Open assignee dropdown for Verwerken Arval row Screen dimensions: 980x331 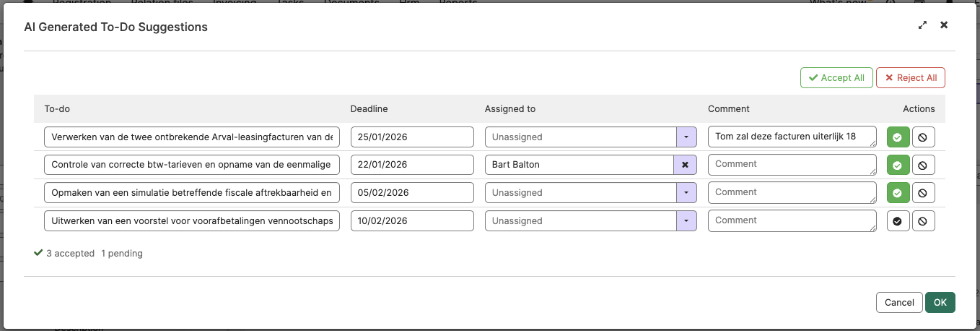click(x=686, y=137)
